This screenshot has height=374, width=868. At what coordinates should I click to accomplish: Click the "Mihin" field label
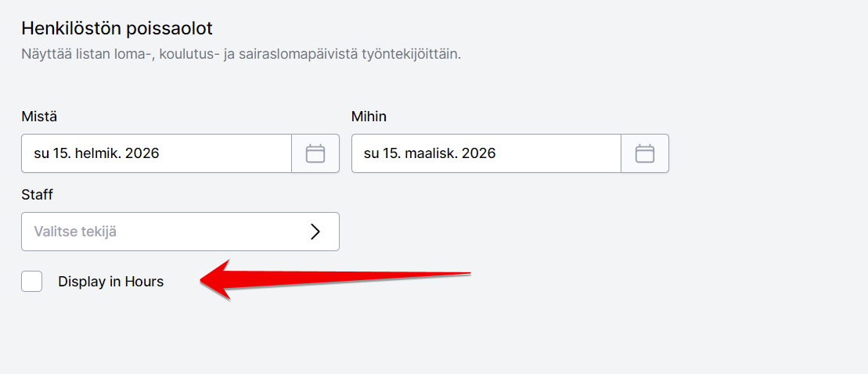(x=369, y=117)
